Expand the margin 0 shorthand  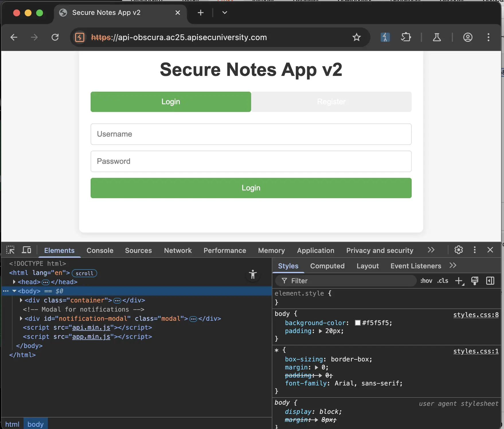(317, 367)
